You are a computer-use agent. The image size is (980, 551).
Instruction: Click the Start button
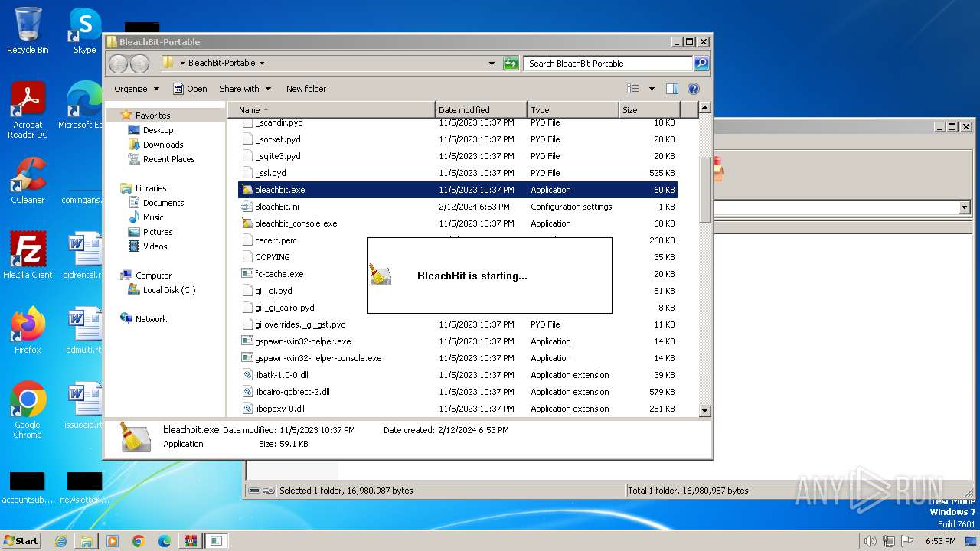(x=21, y=541)
